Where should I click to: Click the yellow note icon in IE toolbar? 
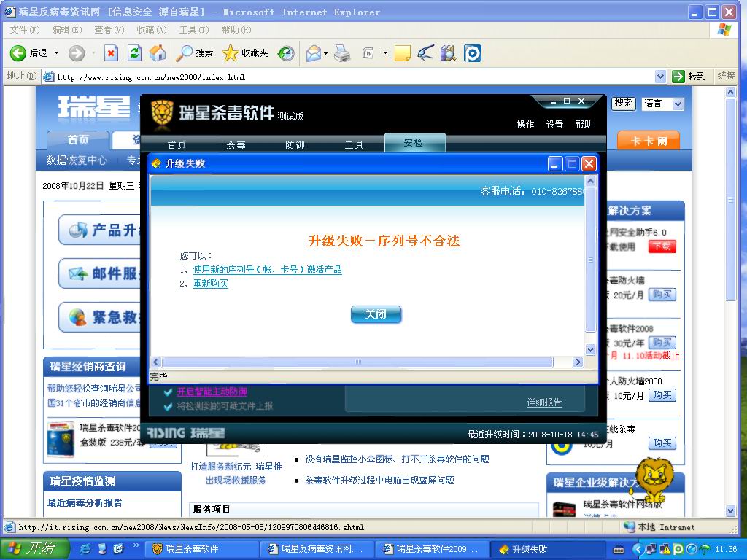pyautogui.click(x=402, y=52)
